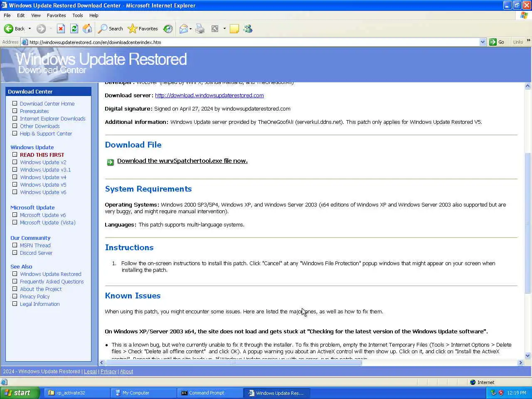Print the page with printer icon

200,29
